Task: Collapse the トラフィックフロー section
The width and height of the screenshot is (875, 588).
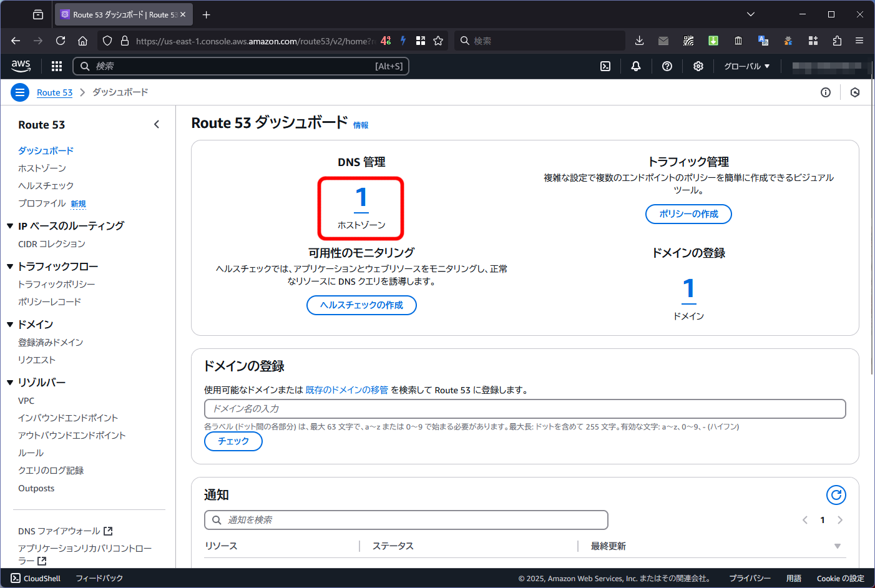Action: 10,267
